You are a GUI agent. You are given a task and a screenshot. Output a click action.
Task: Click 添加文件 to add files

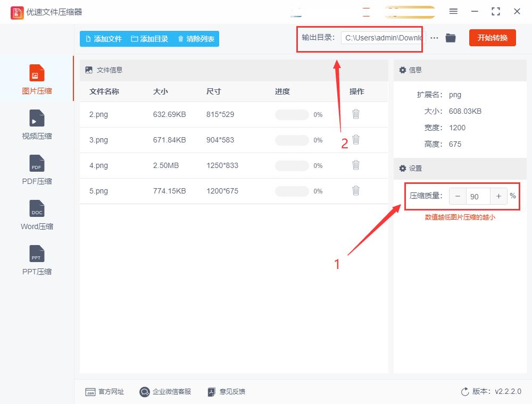click(x=104, y=38)
